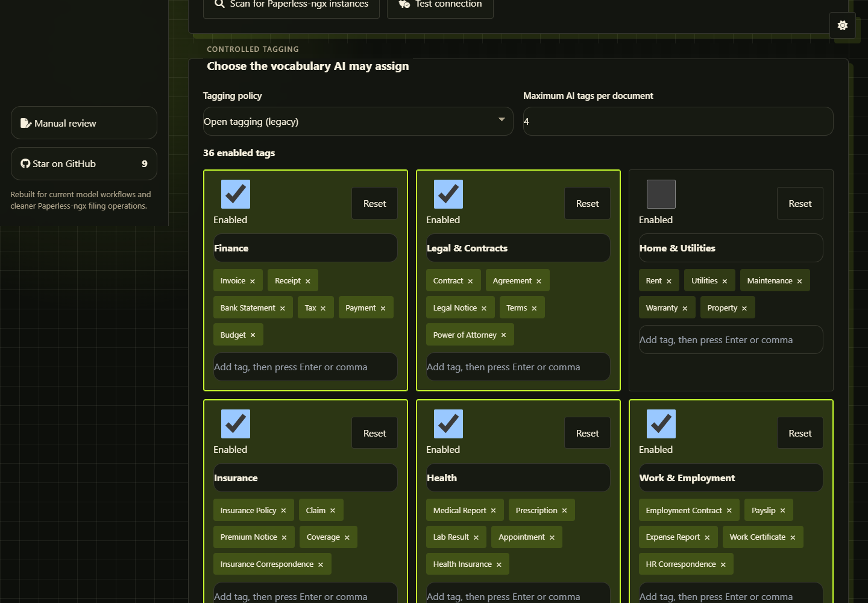Focus the Home & Utilities add tag input
The height and width of the screenshot is (603, 868).
(731, 339)
